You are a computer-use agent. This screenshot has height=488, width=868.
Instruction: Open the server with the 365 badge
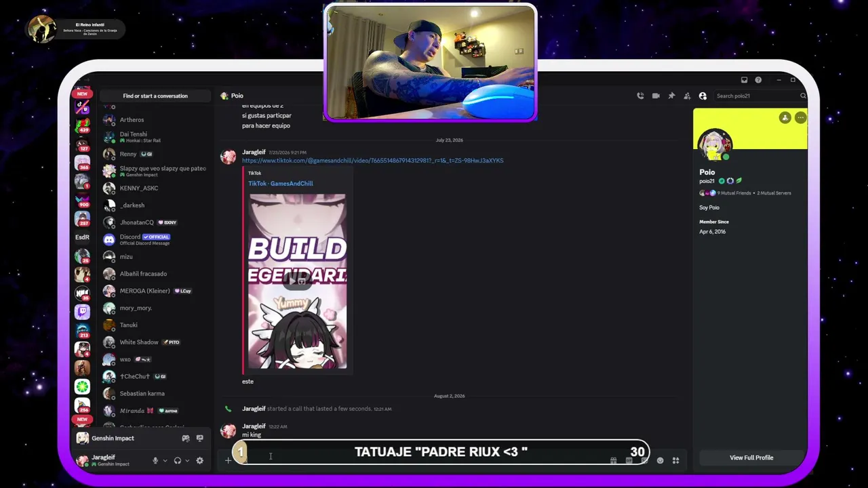coord(82,163)
